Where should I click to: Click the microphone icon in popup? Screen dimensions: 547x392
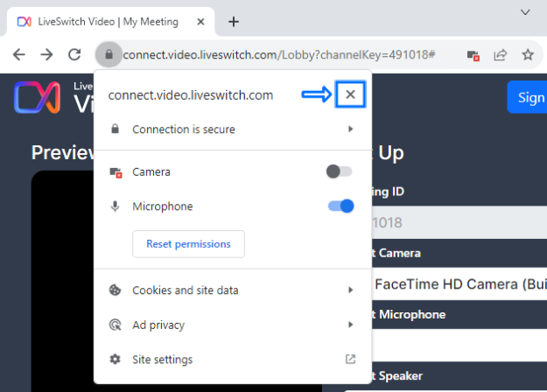click(x=115, y=206)
